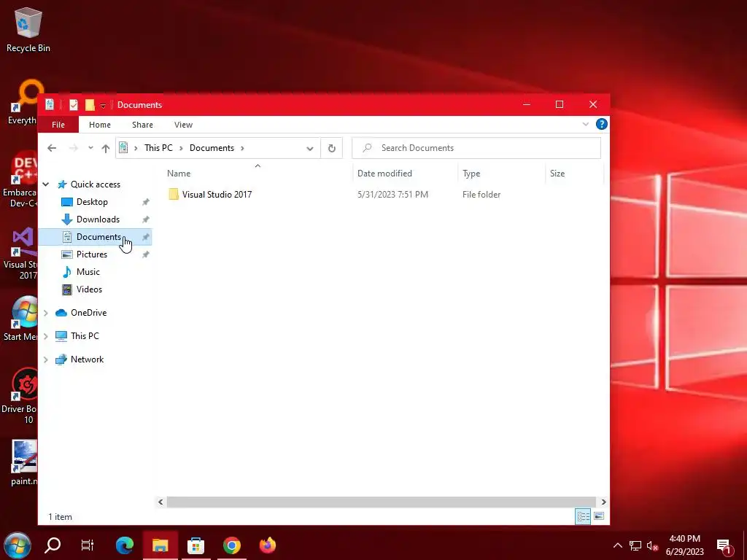The image size is (747, 560).
Task: Click the horizontal scrollbar right arrow
Action: [x=603, y=502]
